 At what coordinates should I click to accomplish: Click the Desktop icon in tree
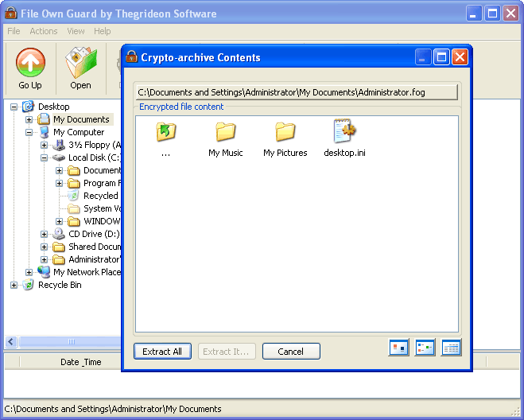(x=29, y=107)
